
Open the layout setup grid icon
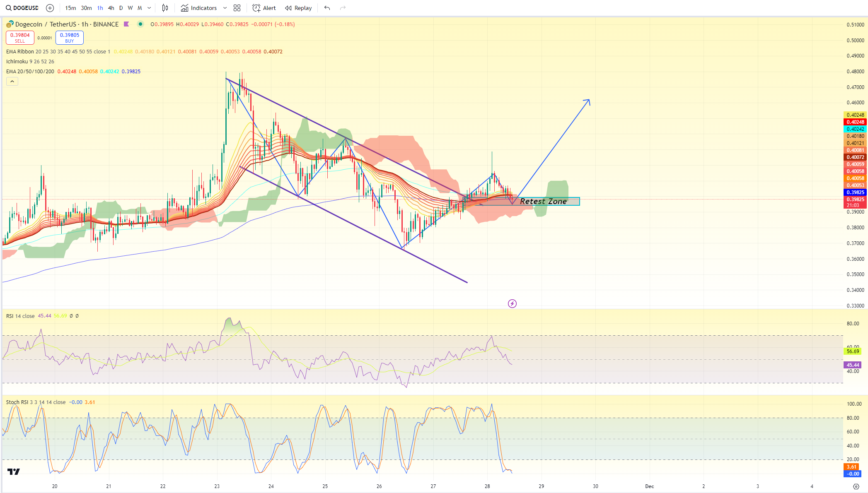coord(237,8)
